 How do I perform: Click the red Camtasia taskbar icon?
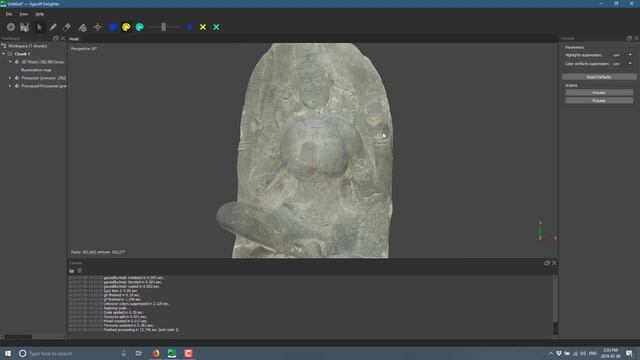(x=188, y=353)
